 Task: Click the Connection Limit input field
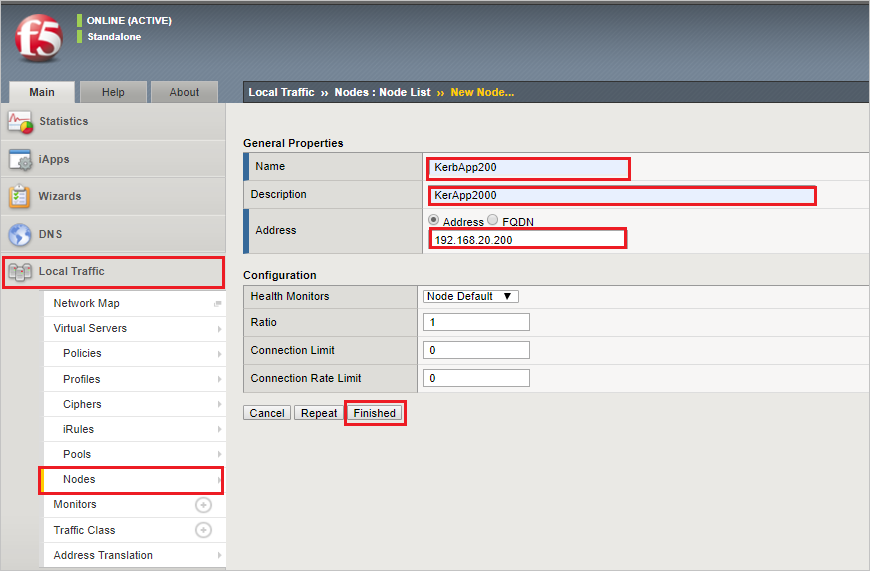[x=476, y=350]
